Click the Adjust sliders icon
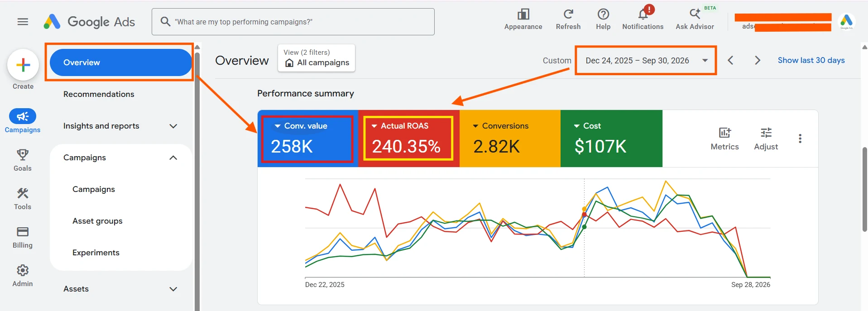 [x=766, y=133]
